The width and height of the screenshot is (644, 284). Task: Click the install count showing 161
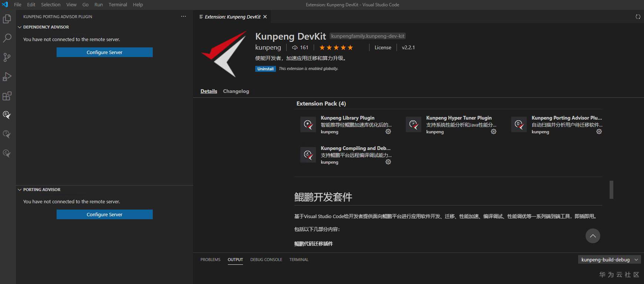pos(300,47)
